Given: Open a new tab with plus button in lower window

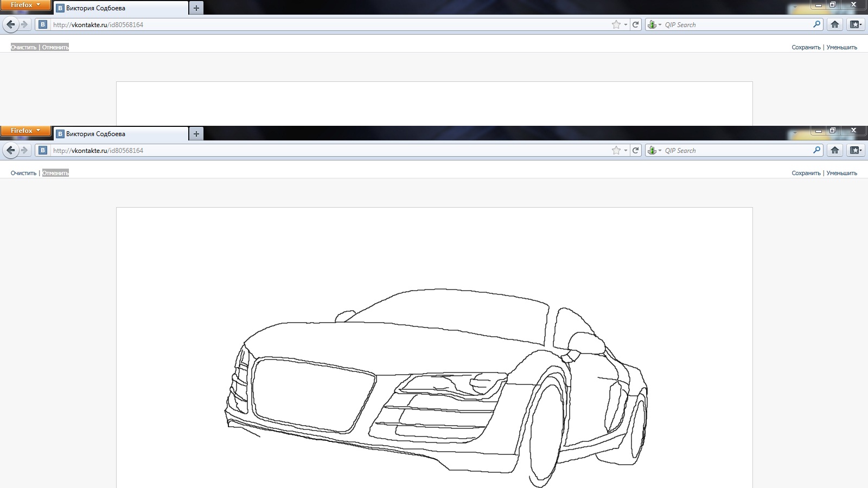Looking at the screenshot, I should pos(196,134).
